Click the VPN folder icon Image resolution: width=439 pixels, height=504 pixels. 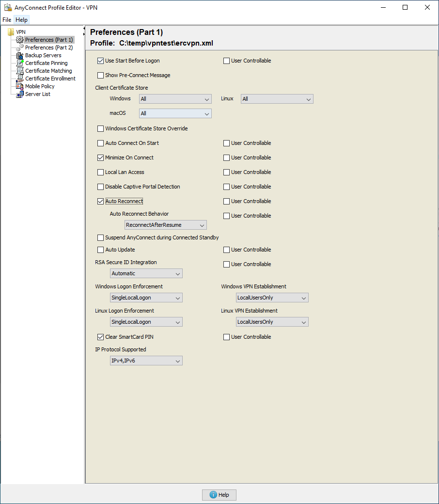[10, 31]
